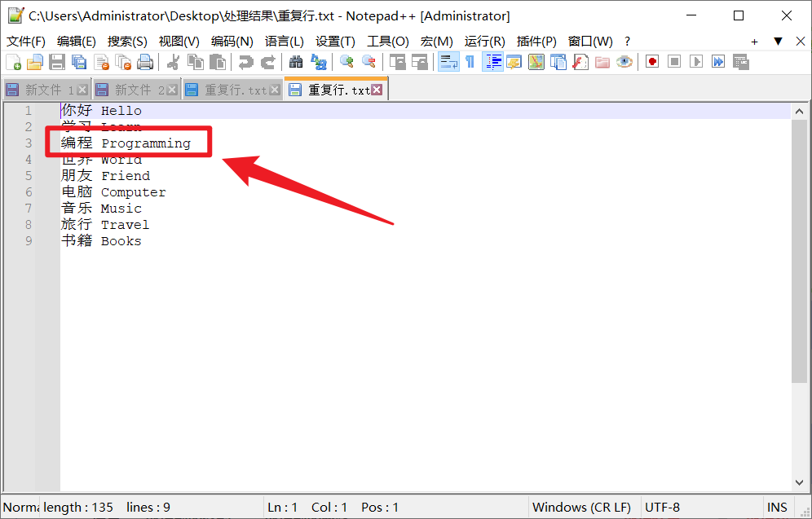Show the Document Map panel icon

click(x=536, y=62)
